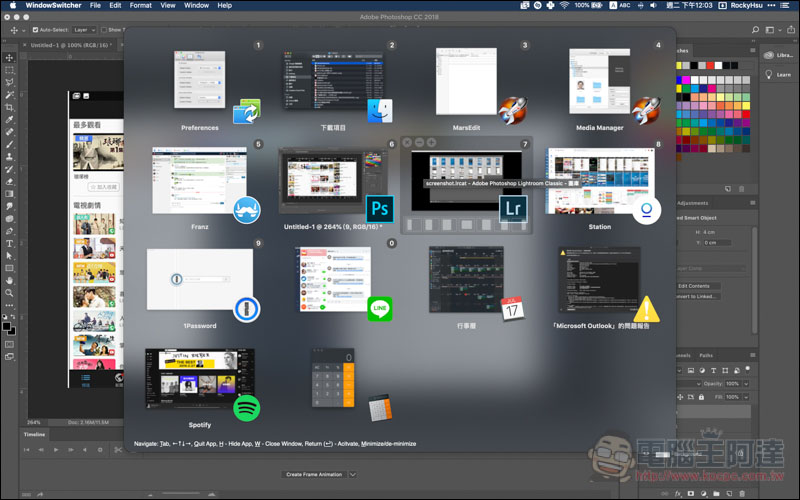Open the Franz app icon
Screen dimensions: 800x500
pyautogui.click(x=247, y=210)
